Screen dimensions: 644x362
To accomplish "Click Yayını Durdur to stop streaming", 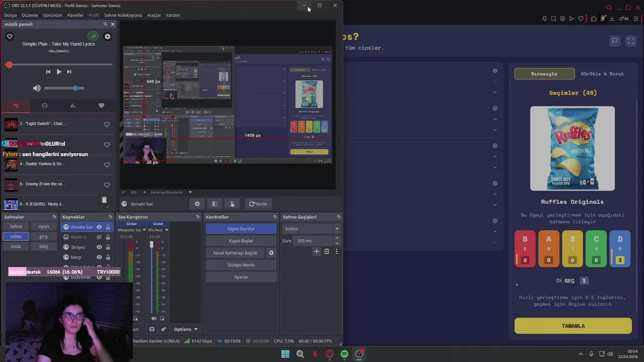I will [241, 229].
